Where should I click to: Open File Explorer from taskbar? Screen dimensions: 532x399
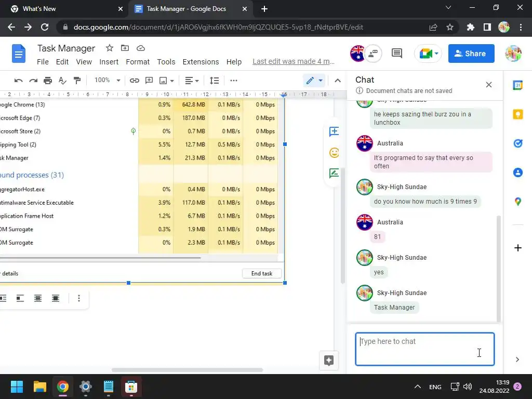click(x=39, y=387)
